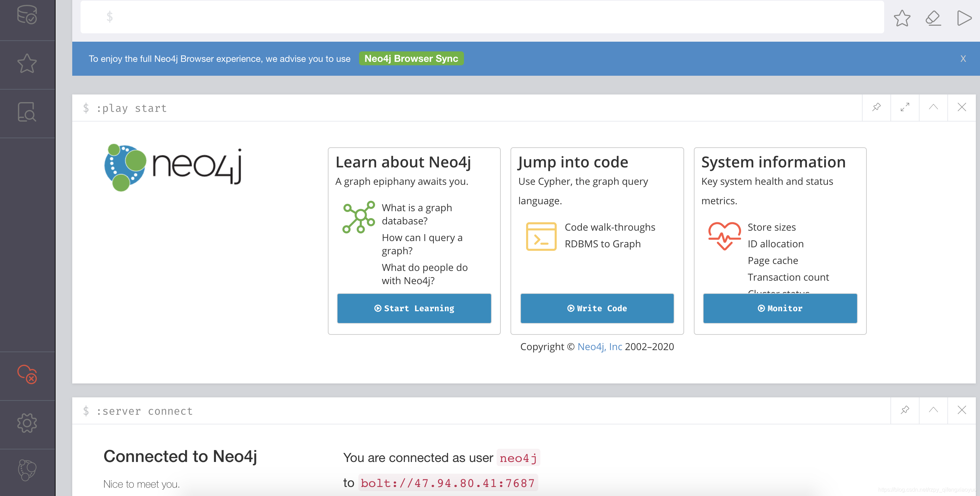Click the Neo4j Browser Sync button
This screenshot has width=980, height=496.
coord(411,59)
